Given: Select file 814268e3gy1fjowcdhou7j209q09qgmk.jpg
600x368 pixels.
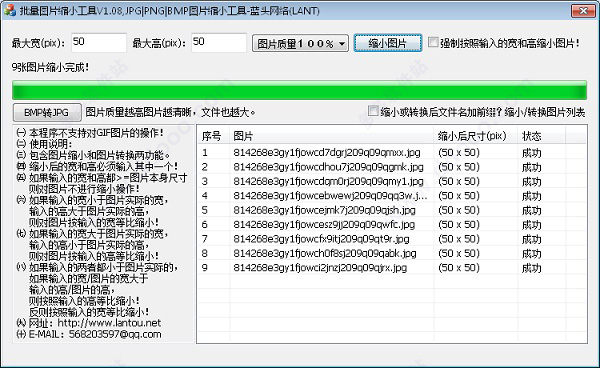Looking at the screenshot, I should click(x=328, y=167).
